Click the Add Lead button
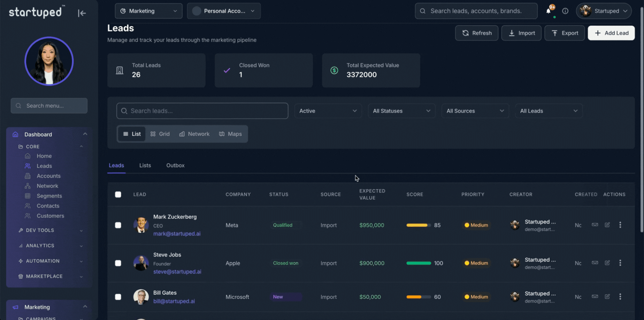644x320 pixels. pyautogui.click(x=611, y=33)
